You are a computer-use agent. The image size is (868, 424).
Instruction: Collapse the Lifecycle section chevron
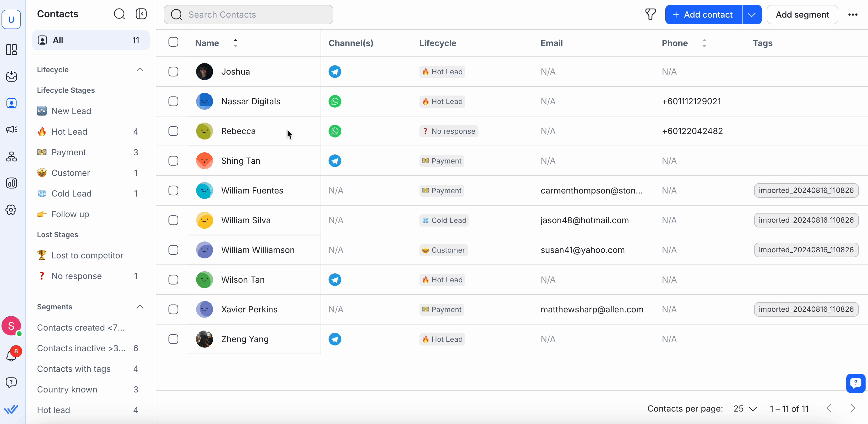coord(140,70)
